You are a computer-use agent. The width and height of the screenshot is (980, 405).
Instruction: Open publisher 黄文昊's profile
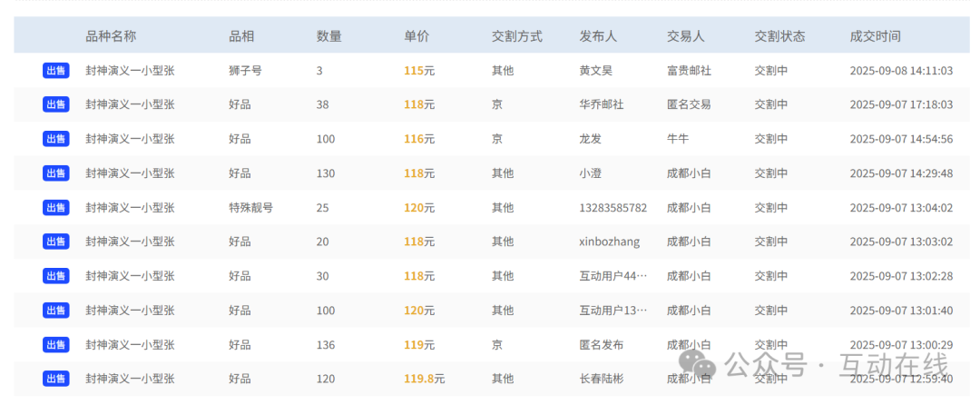pyautogui.click(x=595, y=71)
